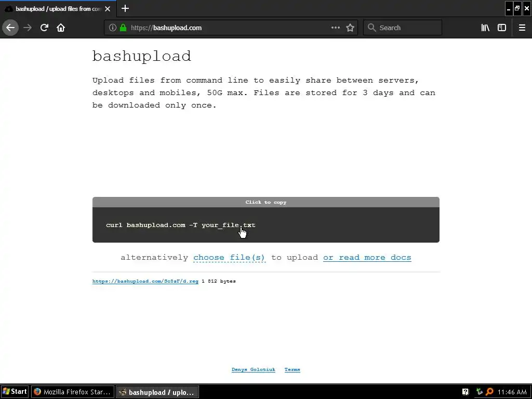The height and width of the screenshot is (399, 532).
Task: Open a new tab with plus button
Action: coord(125,8)
